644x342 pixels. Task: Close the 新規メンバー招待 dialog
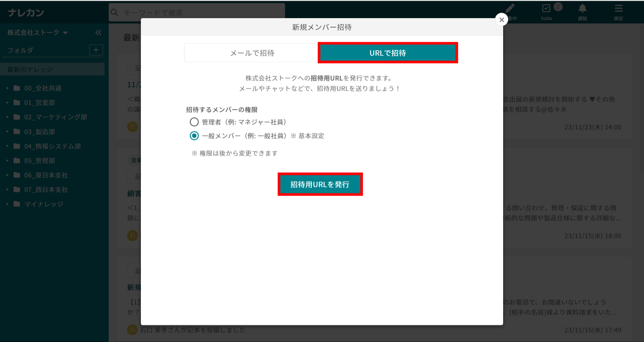[x=501, y=20]
